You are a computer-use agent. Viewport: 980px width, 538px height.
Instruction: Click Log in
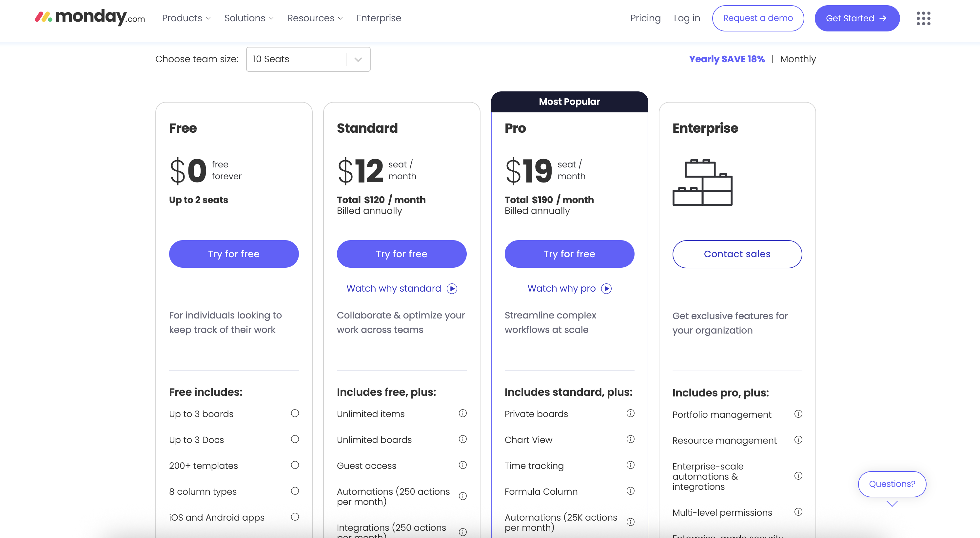(x=687, y=18)
